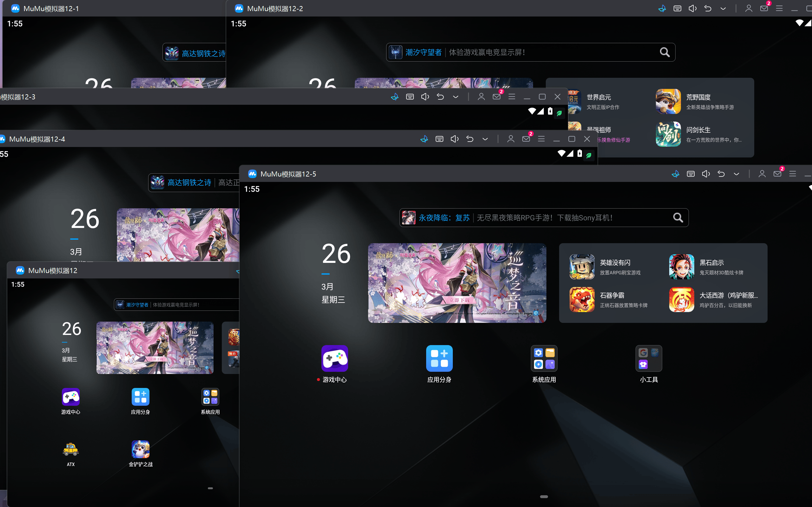Screen dimensions: 812x507
Task: Click search magnifier in MuMu模拟器12-2 search bar
Action: click(x=664, y=52)
